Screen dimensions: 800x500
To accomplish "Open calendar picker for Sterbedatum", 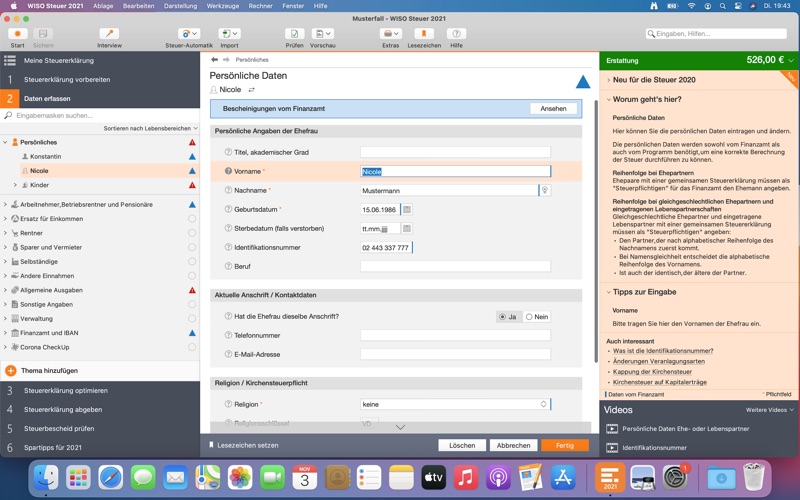I will pyautogui.click(x=407, y=228).
